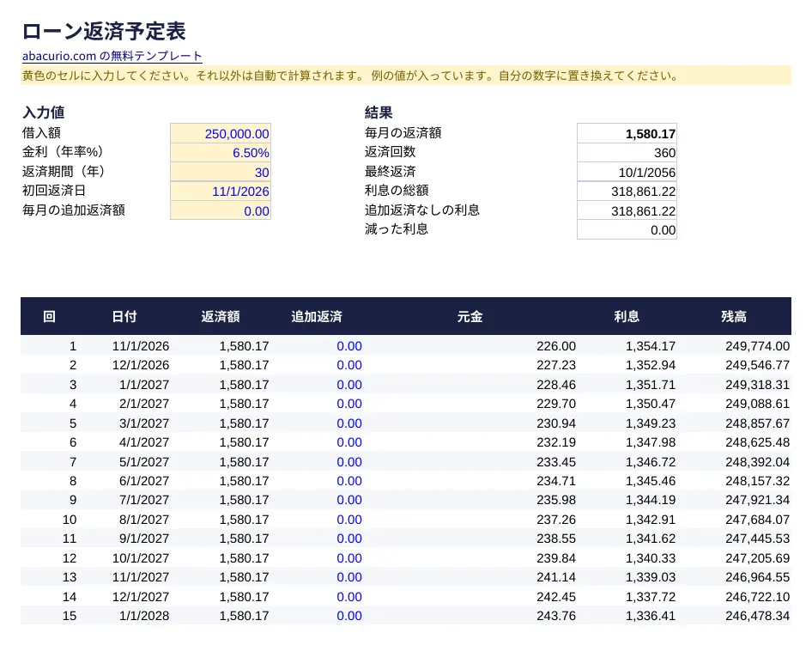Select the 結果 section heading

379,113
